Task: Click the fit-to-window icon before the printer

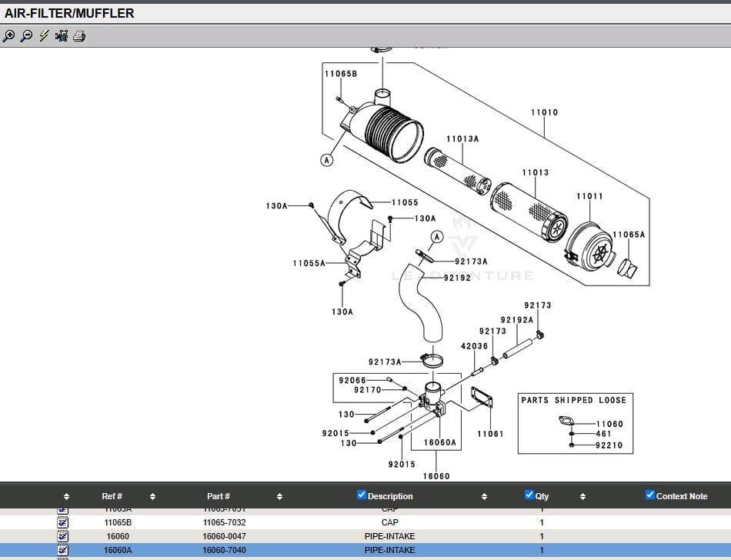Action: pos(62,35)
